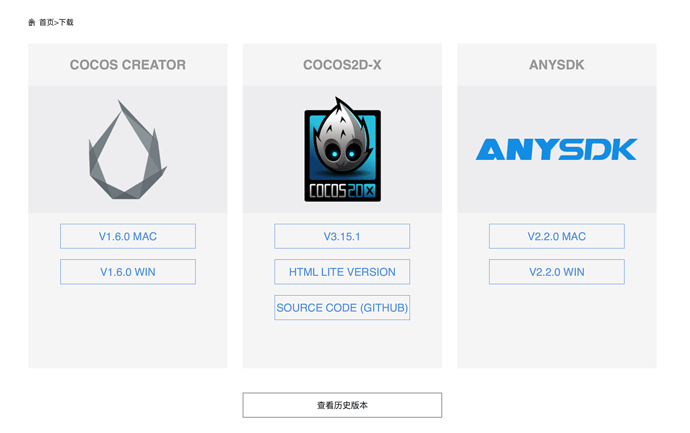Select the ANYSDK heading
Image resolution: width=690 pixels, height=433 pixels.
pyautogui.click(x=557, y=65)
